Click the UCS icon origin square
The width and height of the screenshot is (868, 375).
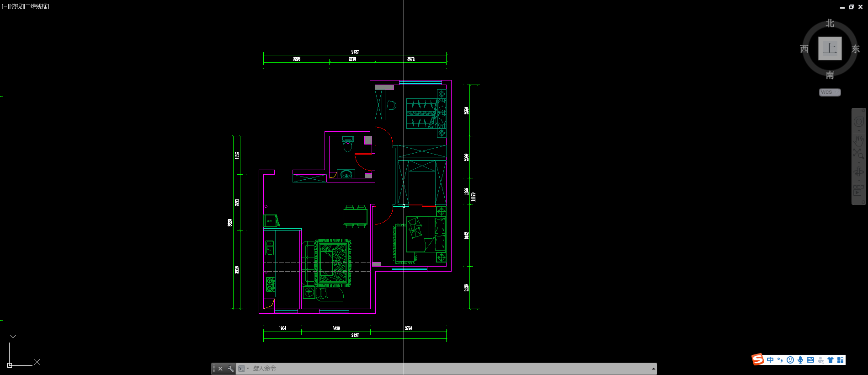click(x=10, y=365)
